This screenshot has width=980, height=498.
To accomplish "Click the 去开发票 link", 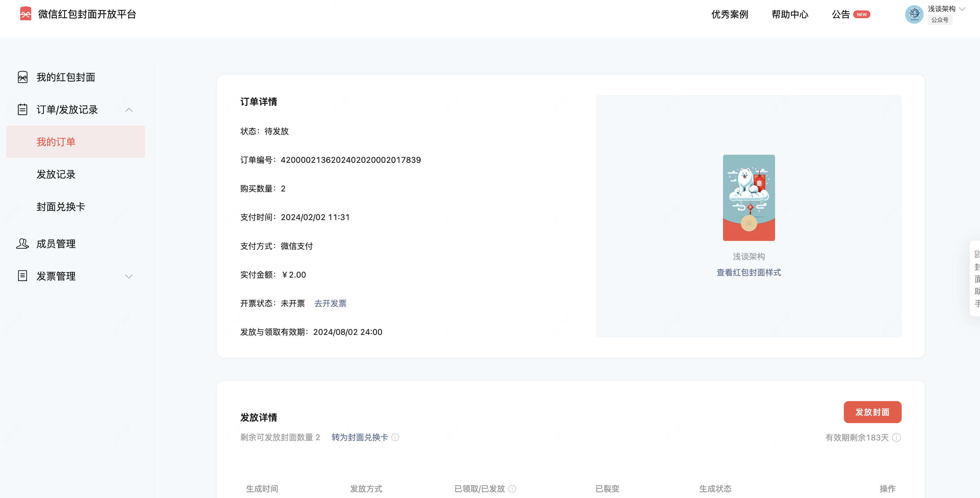I will pos(330,303).
